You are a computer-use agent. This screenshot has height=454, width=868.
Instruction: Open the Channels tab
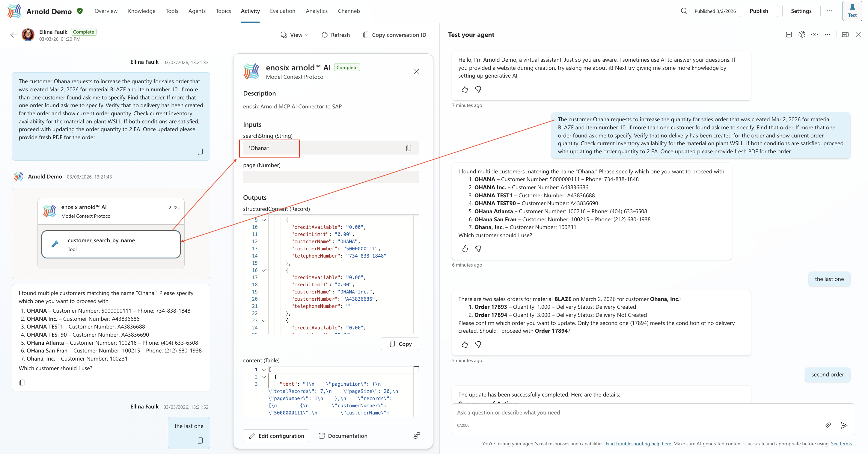[x=349, y=11]
